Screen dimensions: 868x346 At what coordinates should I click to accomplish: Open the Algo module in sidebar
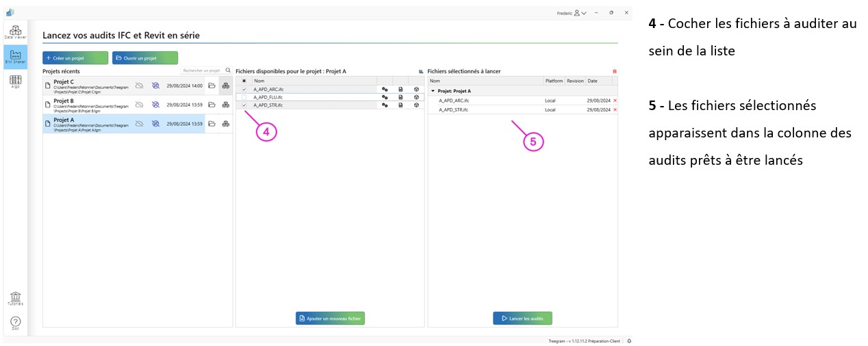[x=15, y=81]
